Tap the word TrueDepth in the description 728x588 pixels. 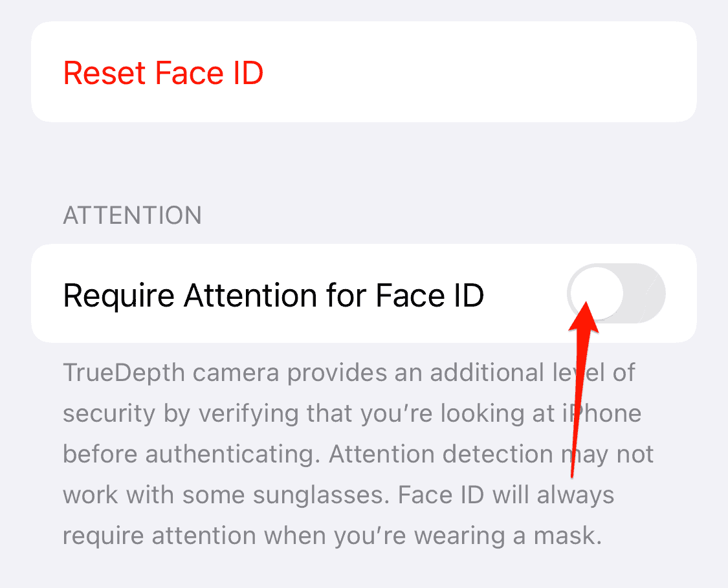point(124,373)
